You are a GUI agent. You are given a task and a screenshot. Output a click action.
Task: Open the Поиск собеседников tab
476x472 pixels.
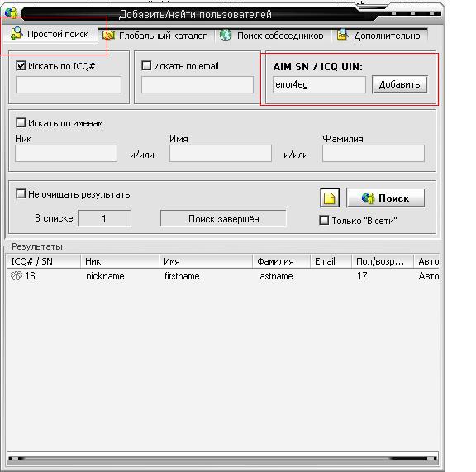click(x=272, y=36)
